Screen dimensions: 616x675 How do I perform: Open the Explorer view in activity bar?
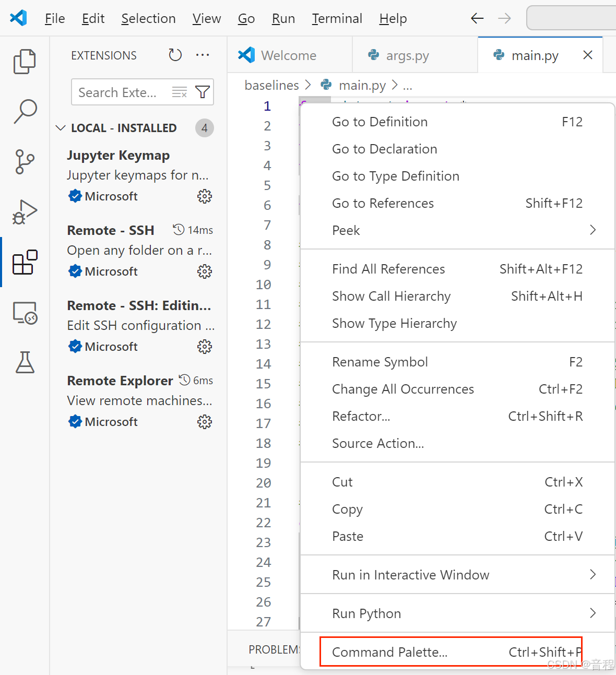[x=25, y=62]
